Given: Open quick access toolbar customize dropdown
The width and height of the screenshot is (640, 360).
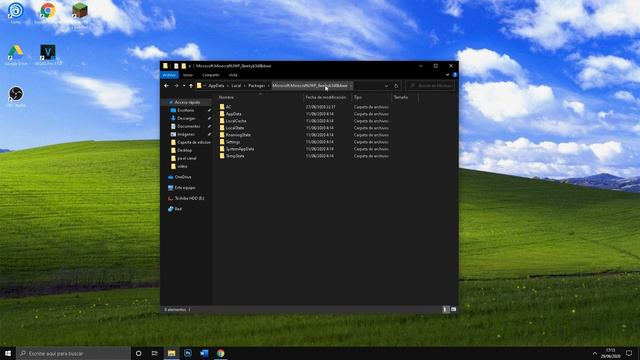Looking at the screenshot, I should click(x=190, y=66).
